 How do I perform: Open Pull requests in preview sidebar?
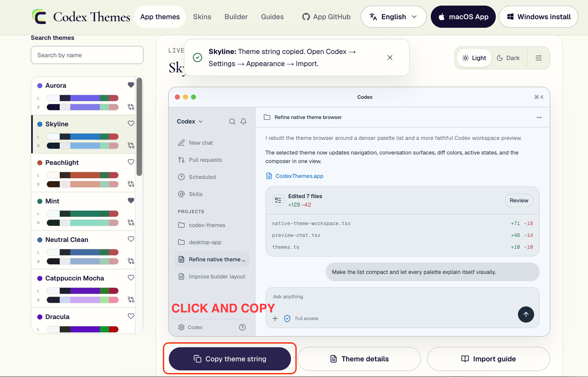tap(212, 160)
